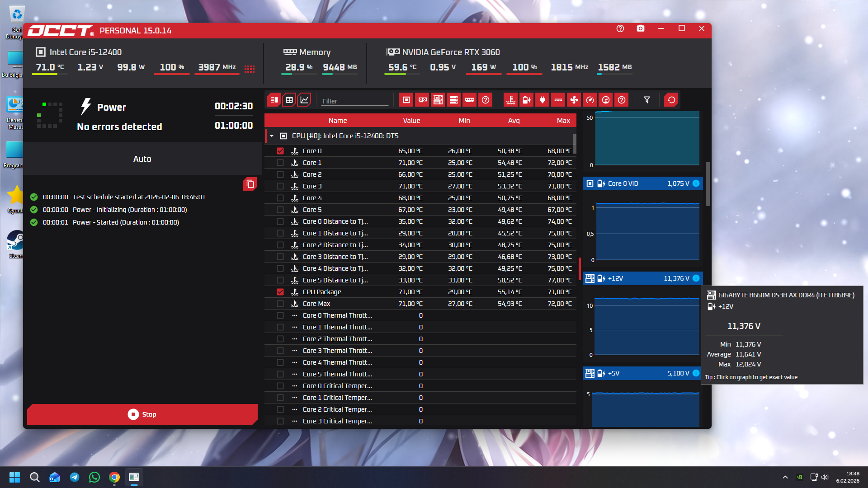Click the CPU temperature 71.0 °C readout

coord(50,67)
